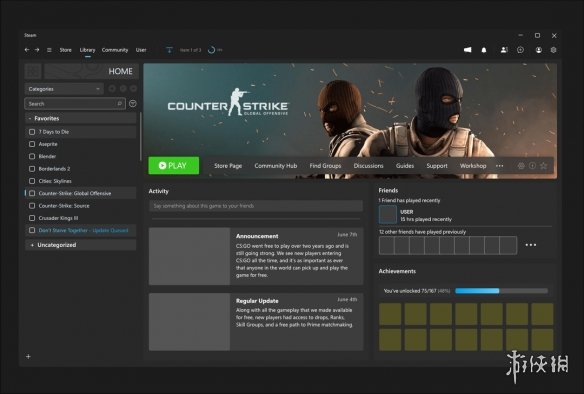Open the game settings gear on the banner
Viewport: 584px width, 394px height.
(521, 166)
